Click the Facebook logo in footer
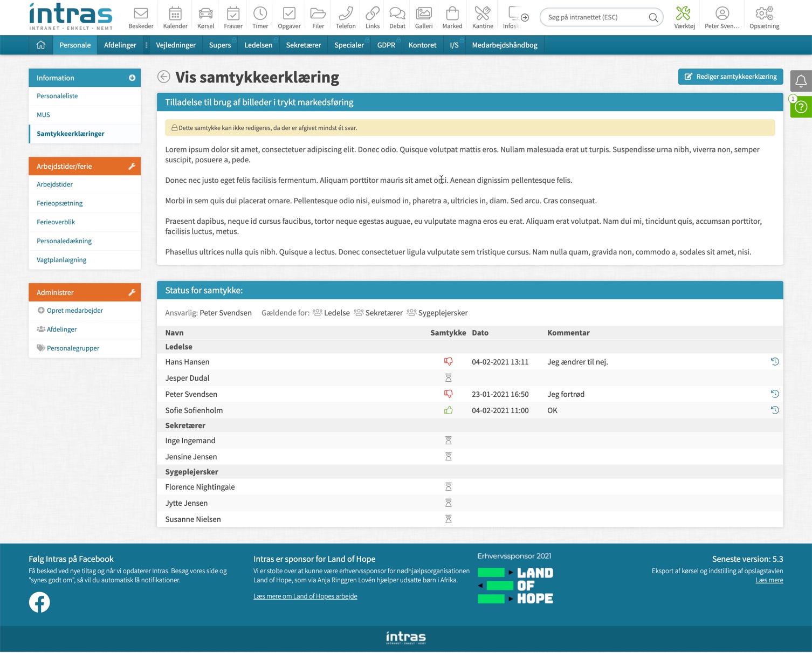The height and width of the screenshot is (653, 812). pos(39,602)
